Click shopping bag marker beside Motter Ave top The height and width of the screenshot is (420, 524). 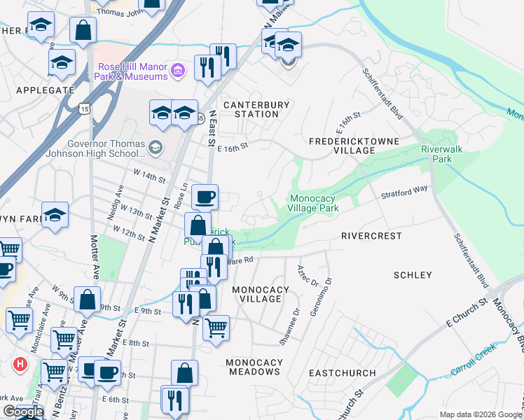(83, 31)
